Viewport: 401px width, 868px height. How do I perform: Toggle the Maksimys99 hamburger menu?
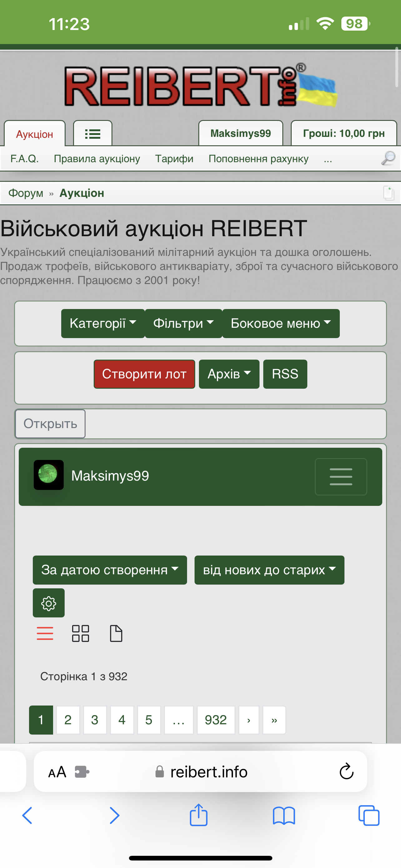[341, 476]
